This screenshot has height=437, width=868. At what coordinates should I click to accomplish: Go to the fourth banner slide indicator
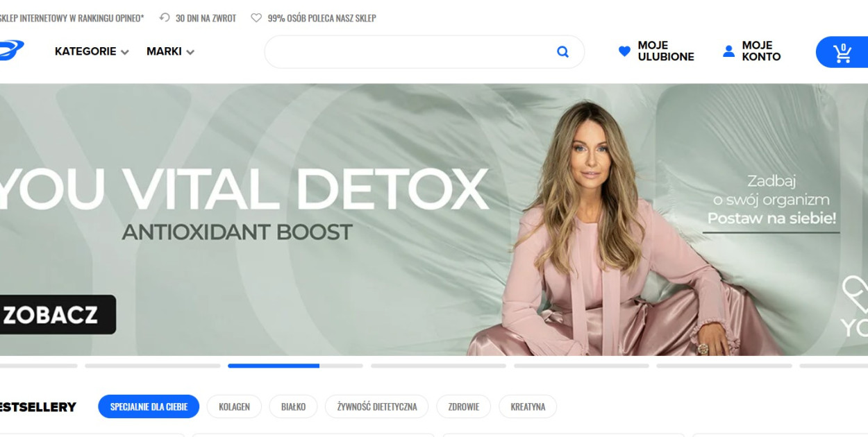pyautogui.click(x=438, y=366)
